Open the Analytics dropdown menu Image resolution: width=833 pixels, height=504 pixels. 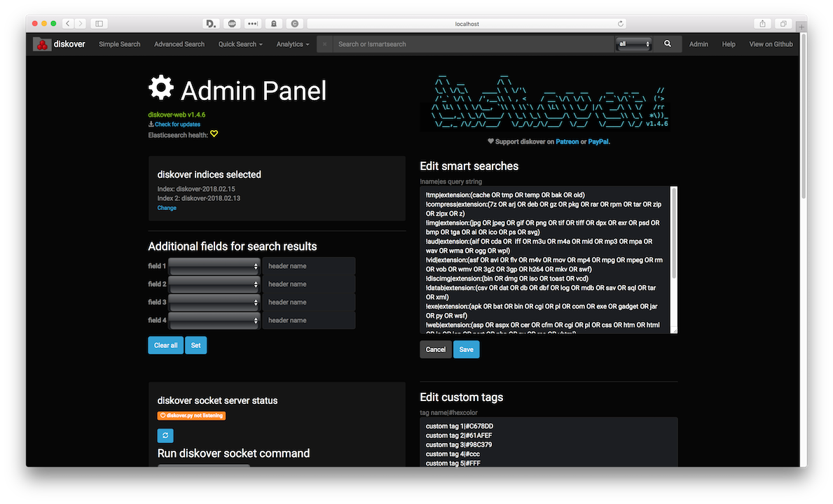(293, 44)
